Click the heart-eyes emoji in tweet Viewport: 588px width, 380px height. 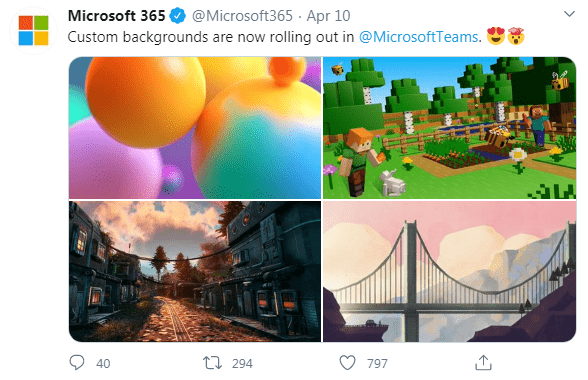pyautogui.click(x=496, y=36)
